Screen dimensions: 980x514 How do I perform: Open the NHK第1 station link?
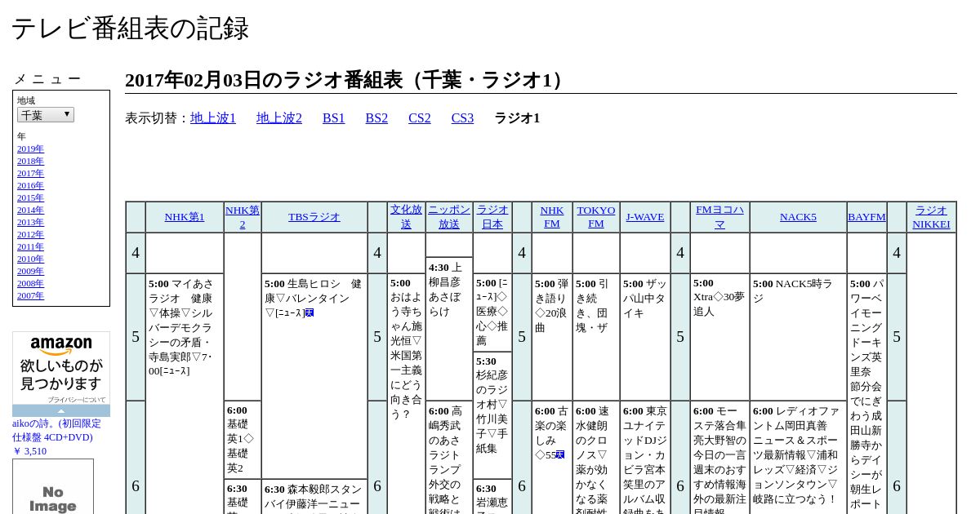click(185, 217)
